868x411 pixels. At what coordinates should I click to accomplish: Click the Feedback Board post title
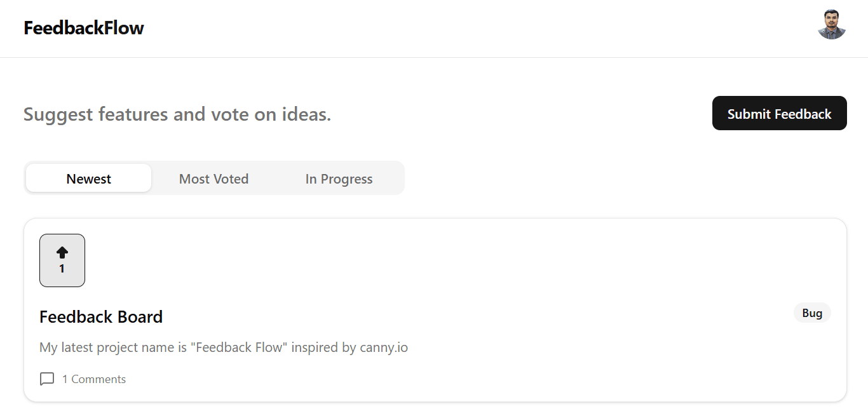(100, 316)
